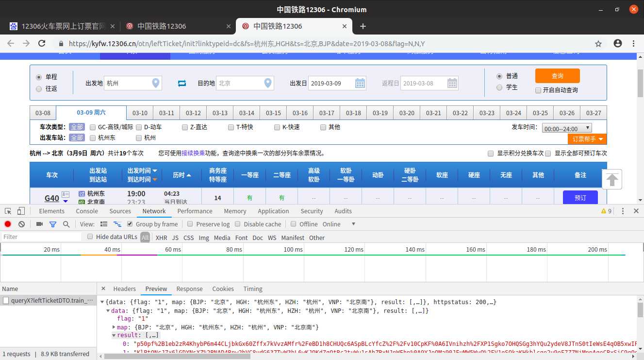Toggle the network filter funnel icon
The image size is (644, 360).
(53, 224)
